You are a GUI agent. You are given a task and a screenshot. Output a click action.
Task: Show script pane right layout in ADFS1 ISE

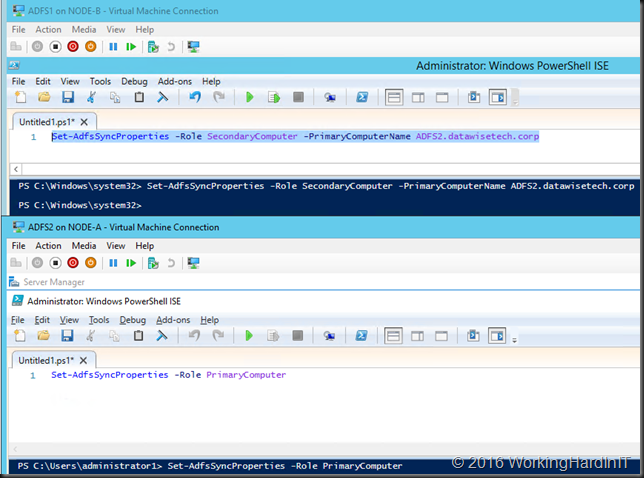click(x=418, y=98)
